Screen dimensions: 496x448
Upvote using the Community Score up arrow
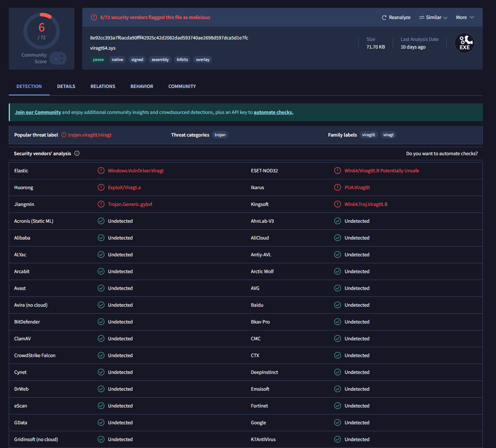click(x=61, y=56)
